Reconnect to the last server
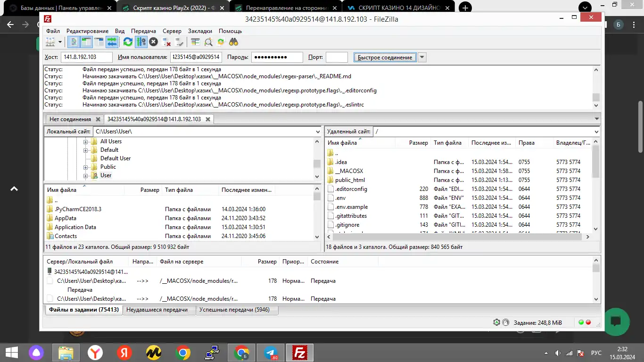The width and height of the screenshot is (644, 362). coord(179,42)
